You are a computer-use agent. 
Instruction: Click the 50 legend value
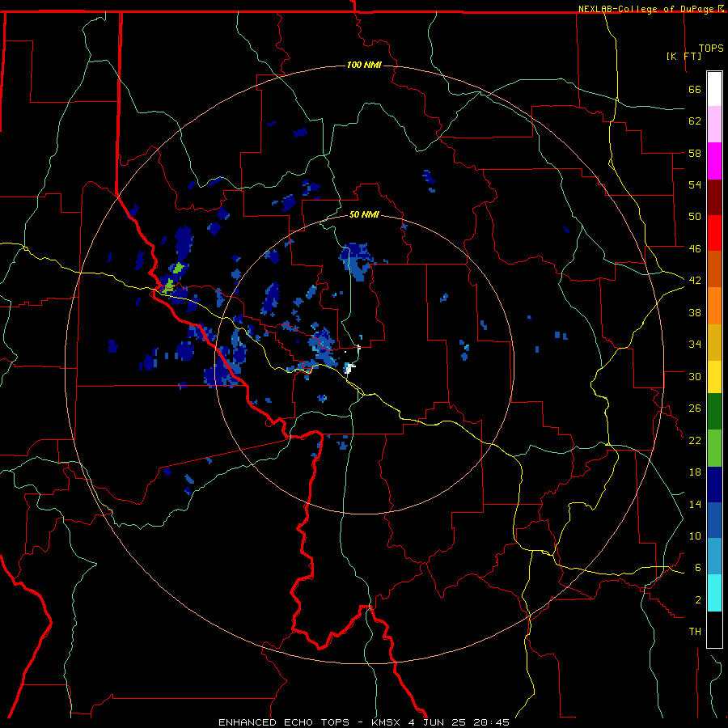click(695, 217)
